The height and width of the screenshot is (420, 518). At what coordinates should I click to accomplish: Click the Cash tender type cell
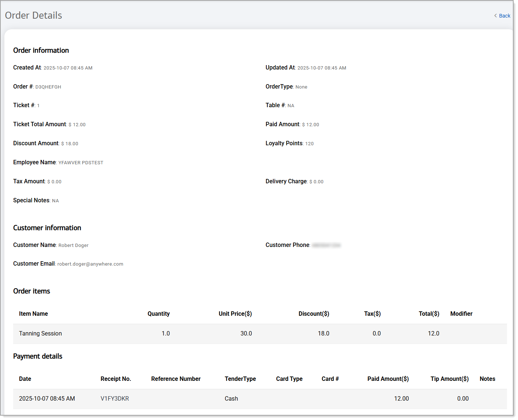tap(231, 398)
